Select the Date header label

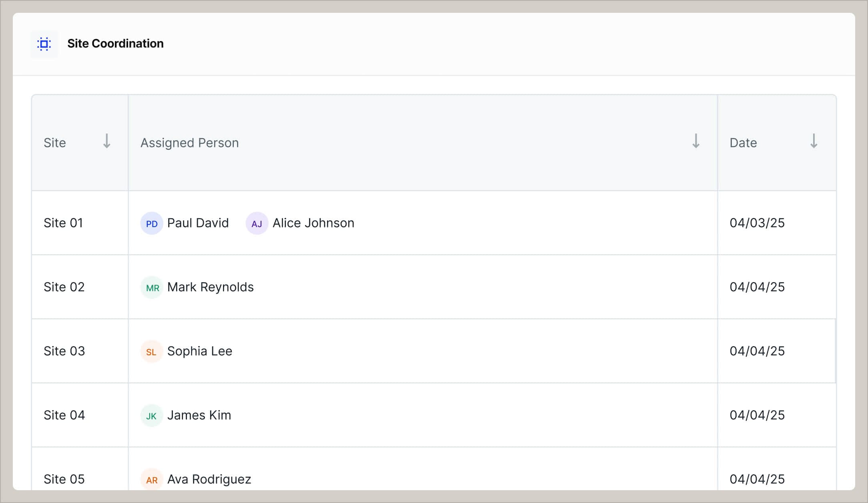(743, 143)
